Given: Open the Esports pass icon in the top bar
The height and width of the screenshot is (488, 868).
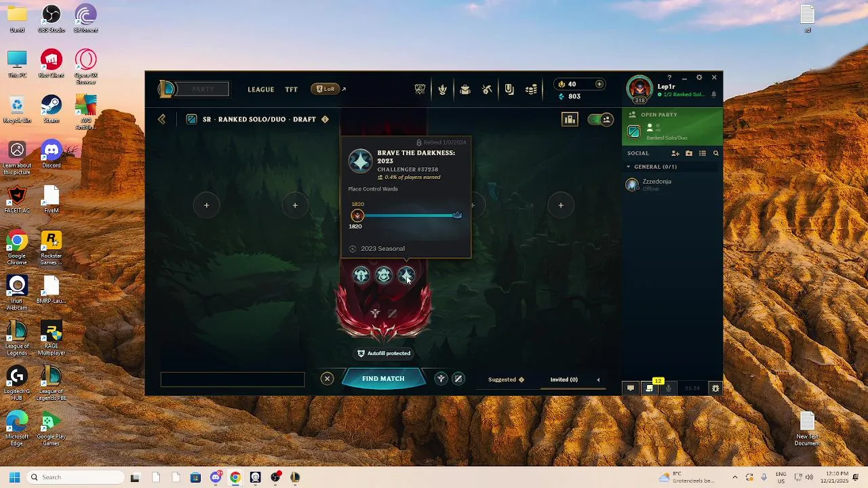Looking at the screenshot, I should coord(509,89).
